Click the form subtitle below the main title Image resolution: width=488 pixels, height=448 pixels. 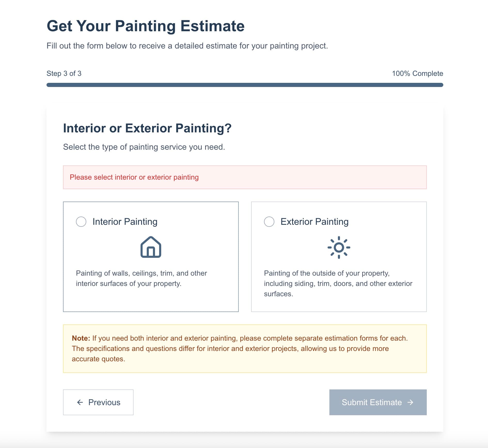187,46
